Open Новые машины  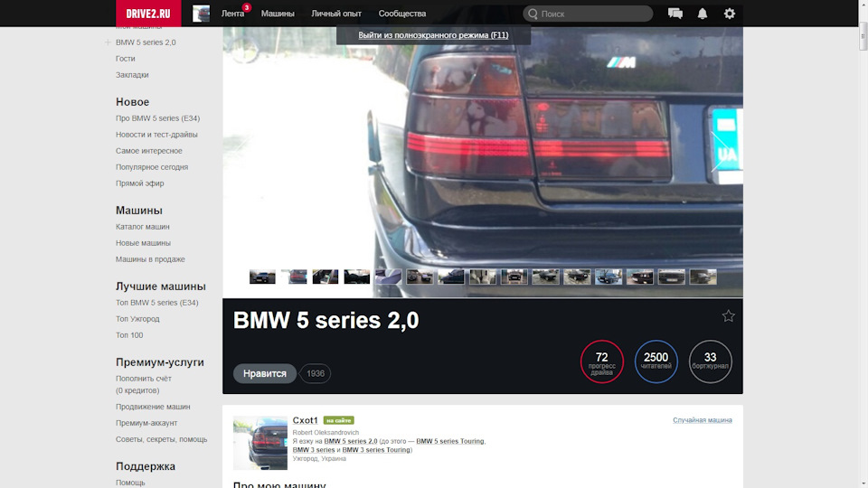[x=143, y=243]
